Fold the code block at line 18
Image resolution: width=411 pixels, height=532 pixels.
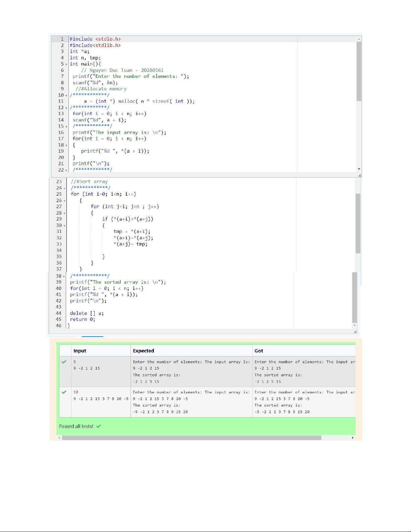(x=66, y=145)
